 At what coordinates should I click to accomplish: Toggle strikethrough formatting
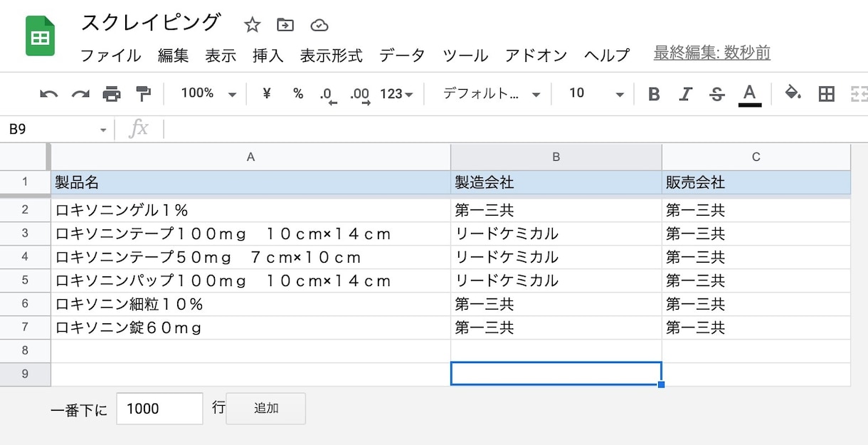coord(717,94)
